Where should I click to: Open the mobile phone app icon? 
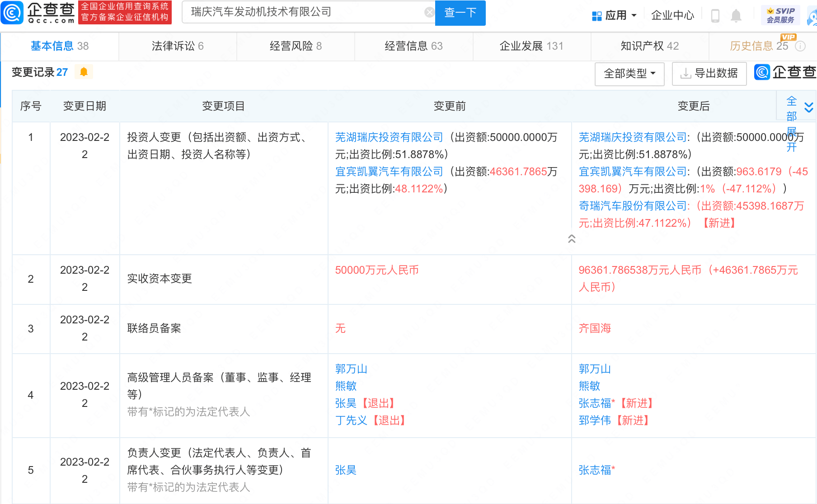(x=715, y=16)
